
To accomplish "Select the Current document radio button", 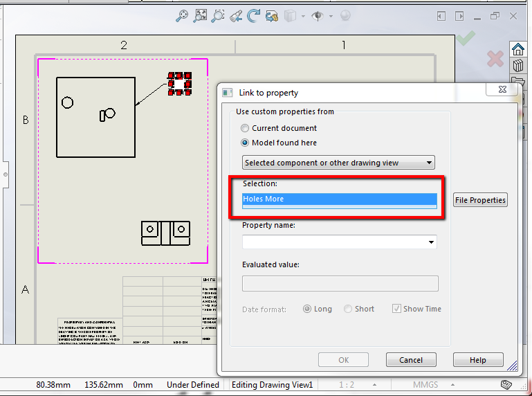I will pyautogui.click(x=245, y=128).
